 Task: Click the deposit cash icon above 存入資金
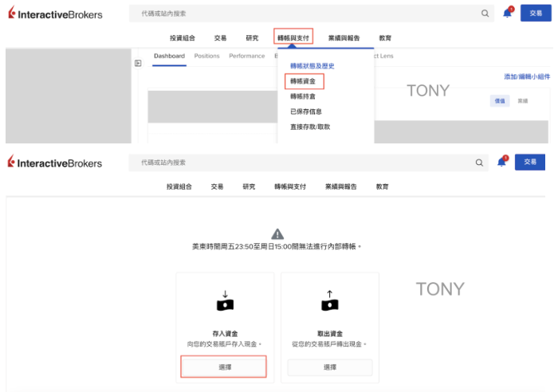(x=225, y=301)
